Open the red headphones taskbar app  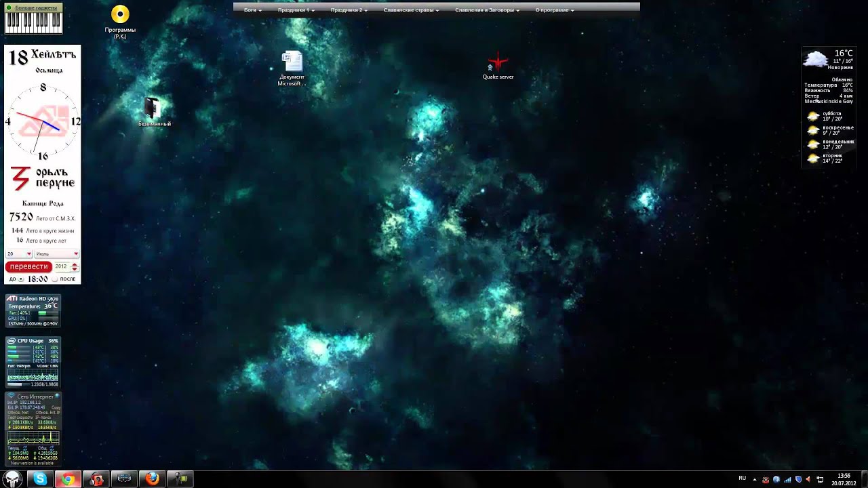tap(96, 479)
